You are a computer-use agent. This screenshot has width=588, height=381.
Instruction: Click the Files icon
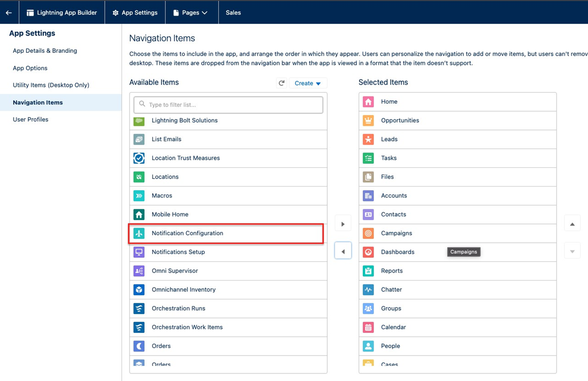coord(368,177)
